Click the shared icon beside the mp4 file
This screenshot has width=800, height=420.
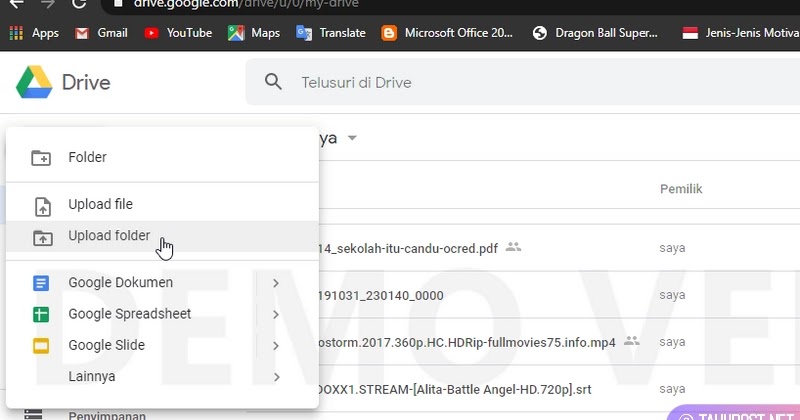pos(632,340)
